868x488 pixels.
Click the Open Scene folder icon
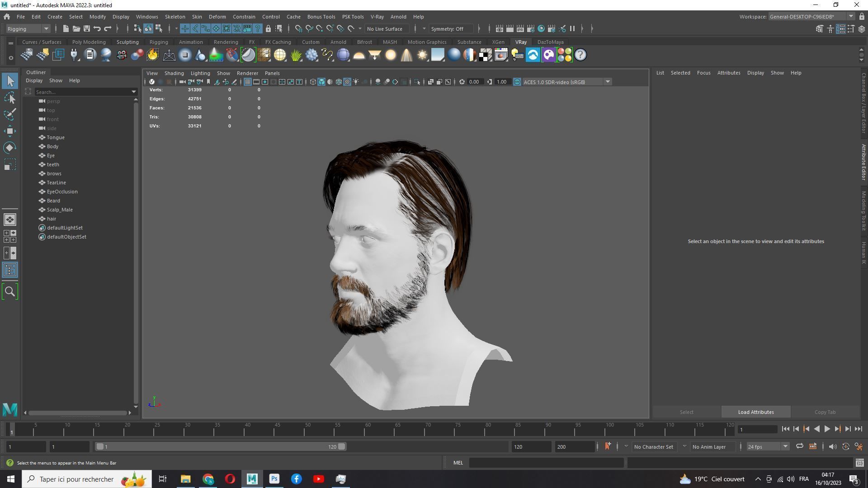(x=76, y=29)
